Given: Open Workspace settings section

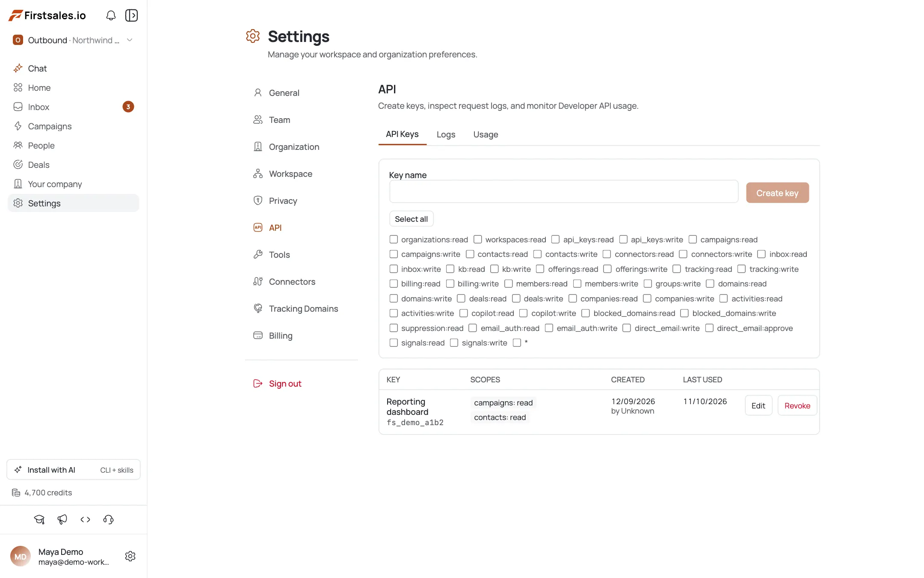Looking at the screenshot, I should click(302, 174).
